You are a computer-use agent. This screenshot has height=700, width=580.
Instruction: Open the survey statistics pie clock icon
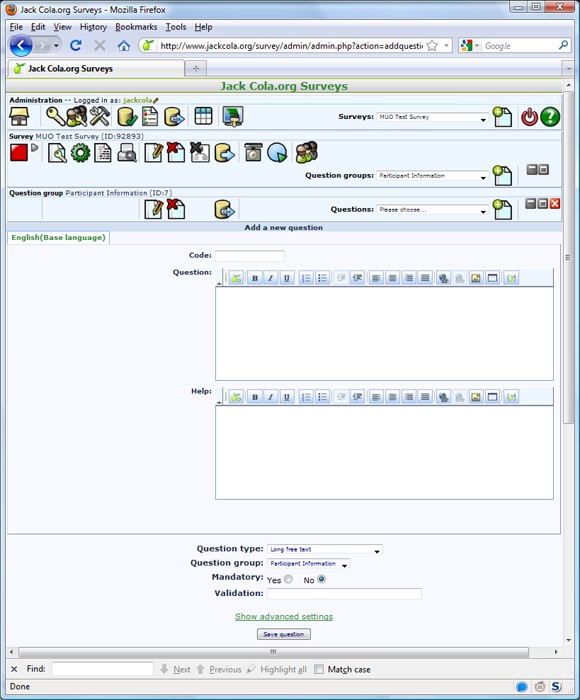(x=277, y=153)
